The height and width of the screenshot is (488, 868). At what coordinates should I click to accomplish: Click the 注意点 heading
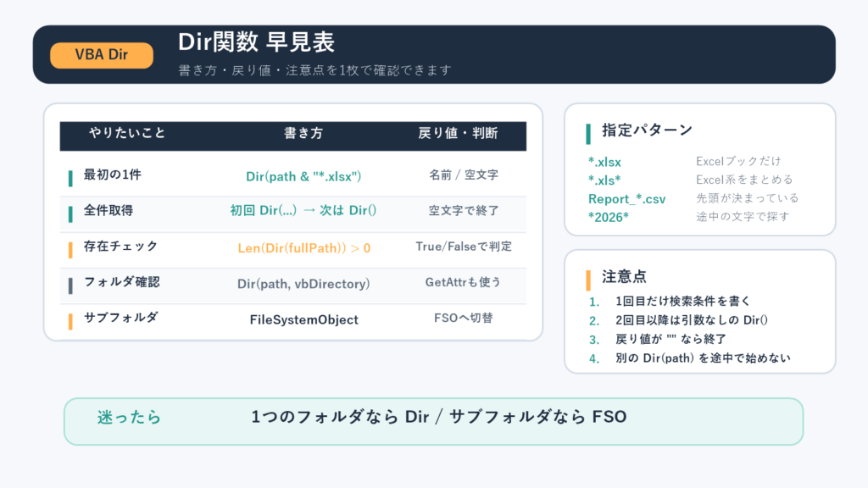pos(625,277)
